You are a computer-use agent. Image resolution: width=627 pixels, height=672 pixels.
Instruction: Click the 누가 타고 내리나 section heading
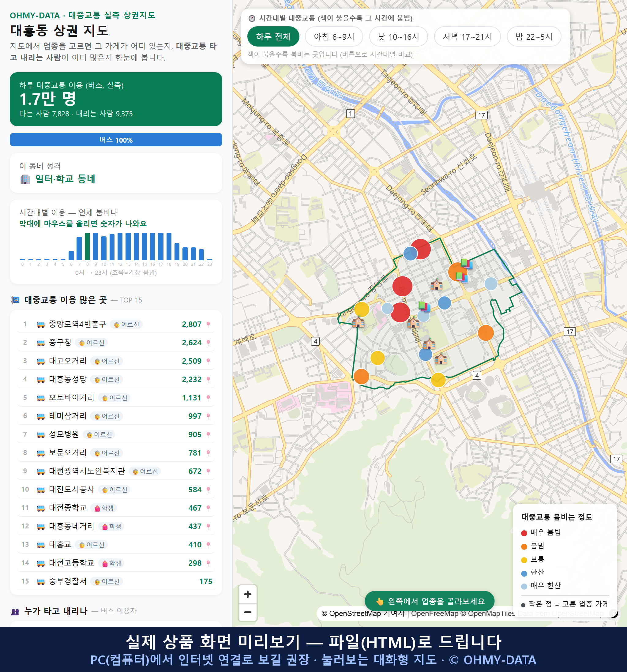pos(56,611)
